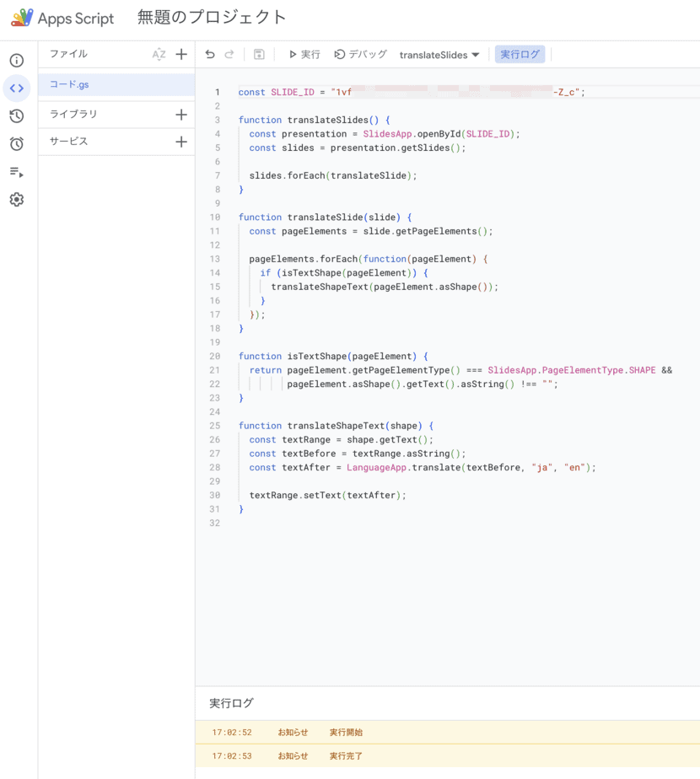This screenshot has height=779, width=700.
Task: Click the redo arrow in toolbar
Action: [229, 55]
